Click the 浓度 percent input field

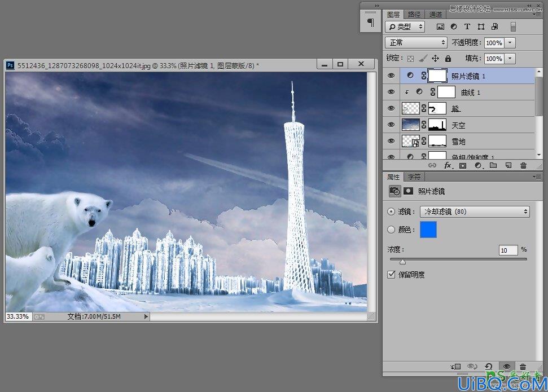pyautogui.click(x=508, y=250)
